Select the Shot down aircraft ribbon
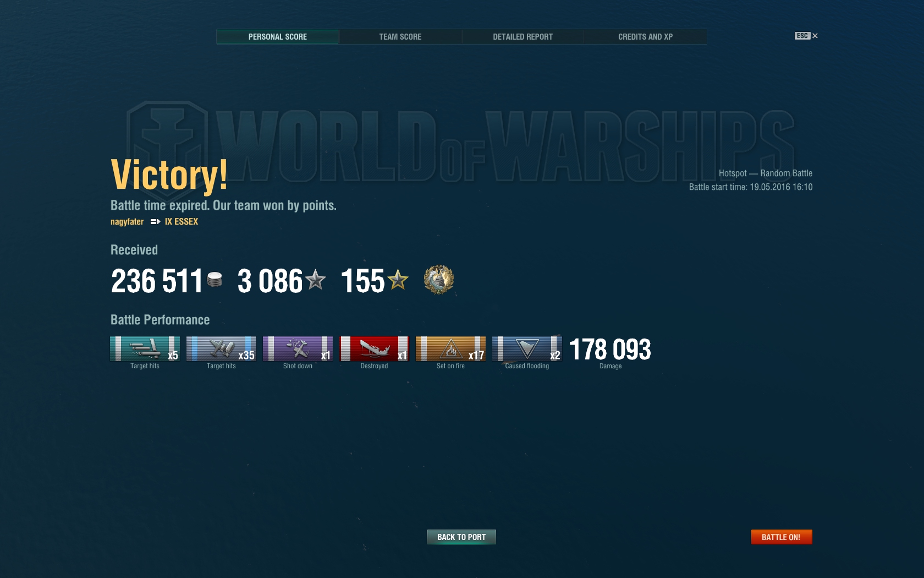Viewport: 924px width, 578px height. point(298,348)
